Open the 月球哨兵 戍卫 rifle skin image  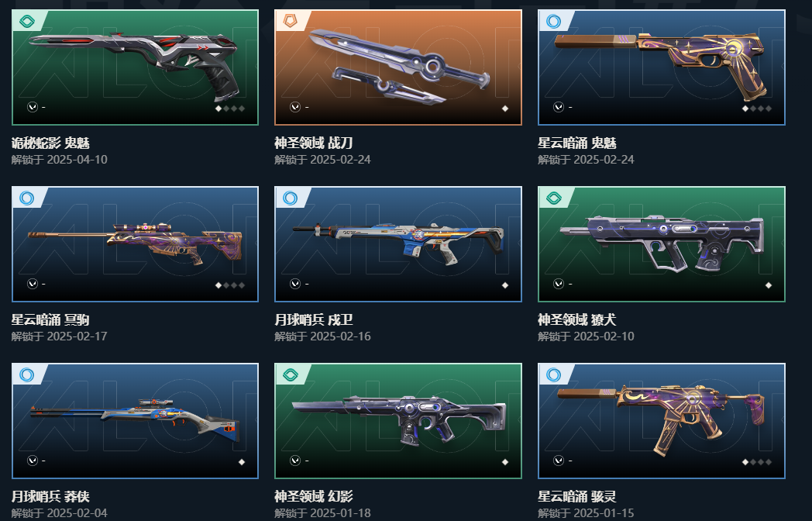point(397,244)
